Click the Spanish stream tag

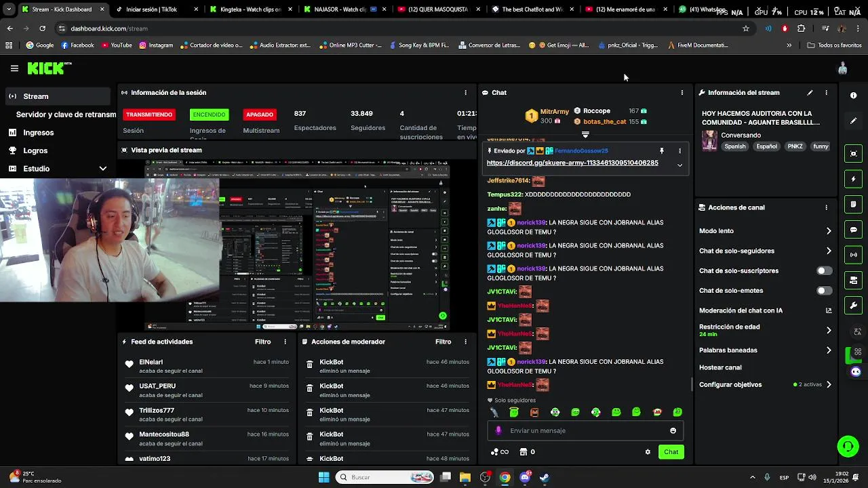[734, 146]
